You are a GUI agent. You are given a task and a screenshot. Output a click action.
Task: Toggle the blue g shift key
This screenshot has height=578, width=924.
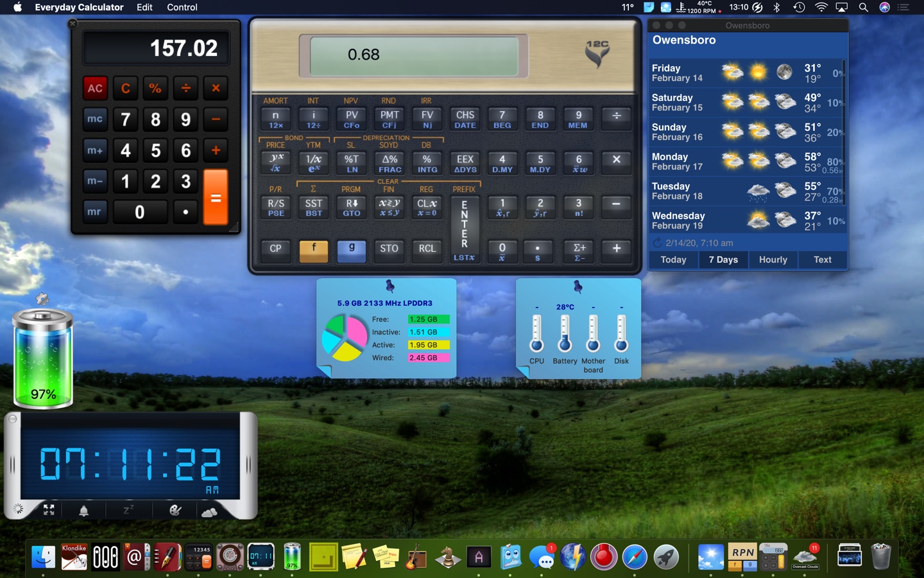[352, 250]
